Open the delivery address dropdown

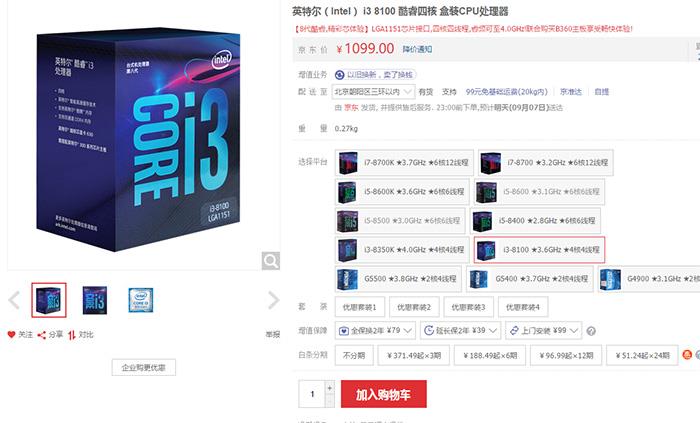pos(373,92)
